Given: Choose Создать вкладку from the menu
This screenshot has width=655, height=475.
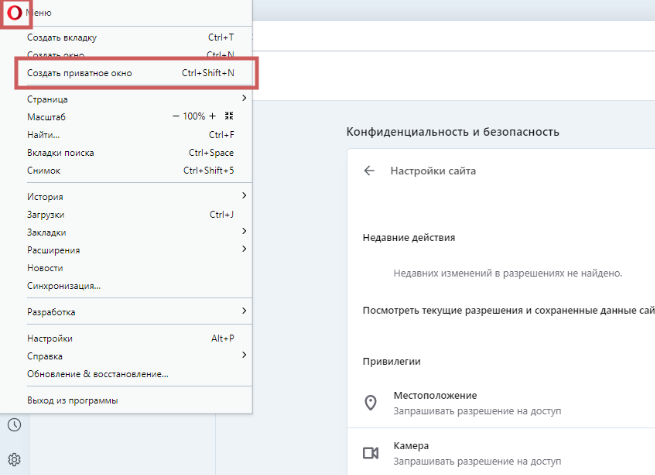Looking at the screenshot, I should point(62,37).
